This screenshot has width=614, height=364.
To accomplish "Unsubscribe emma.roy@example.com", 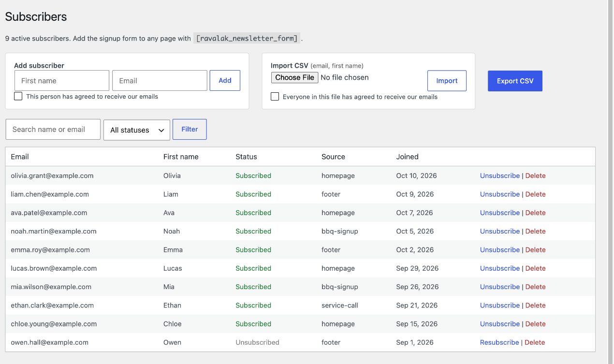I will [x=500, y=250].
